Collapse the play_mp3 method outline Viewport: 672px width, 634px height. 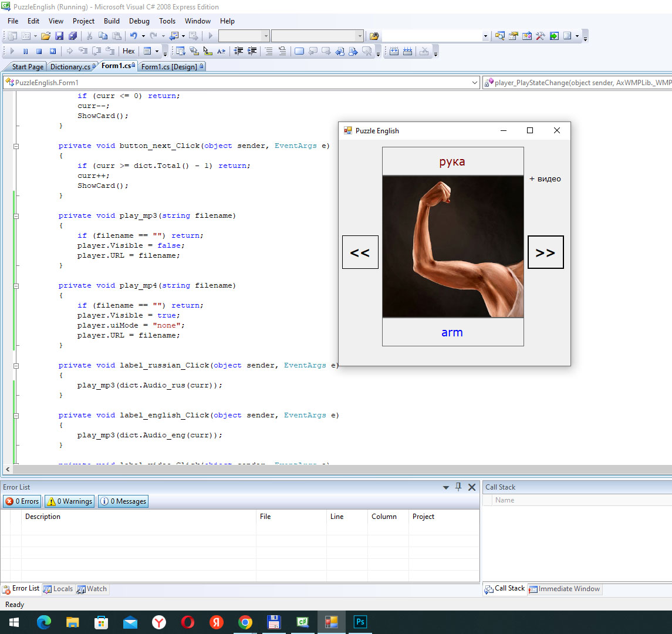(x=16, y=216)
